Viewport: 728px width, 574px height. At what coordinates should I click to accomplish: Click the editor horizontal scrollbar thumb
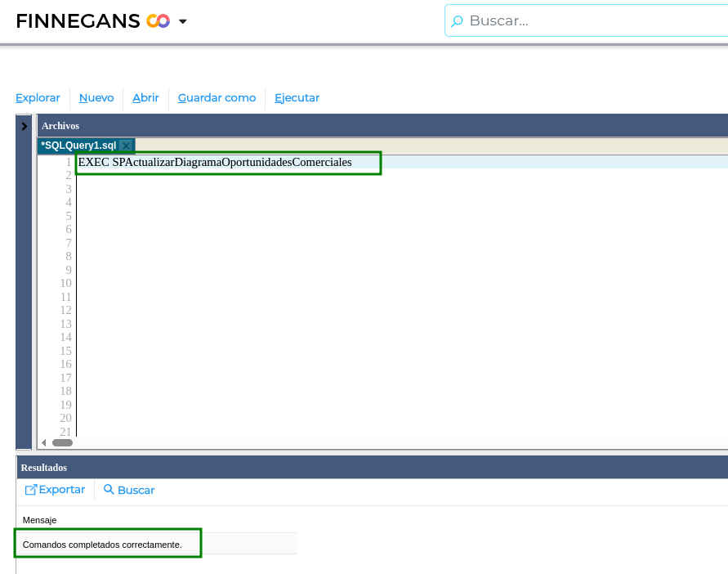coord(62,443)
